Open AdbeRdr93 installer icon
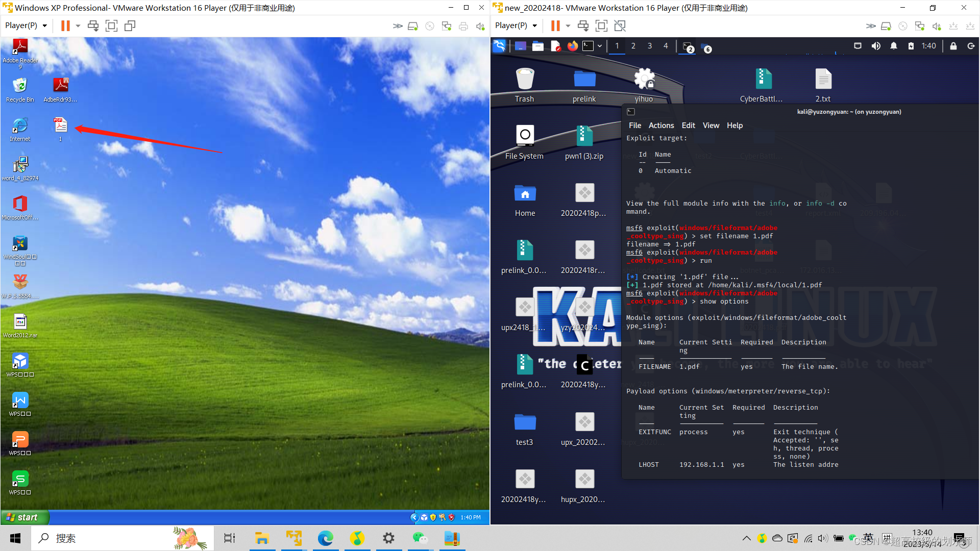Screen dimensions: 980x551 click(60, 90)
